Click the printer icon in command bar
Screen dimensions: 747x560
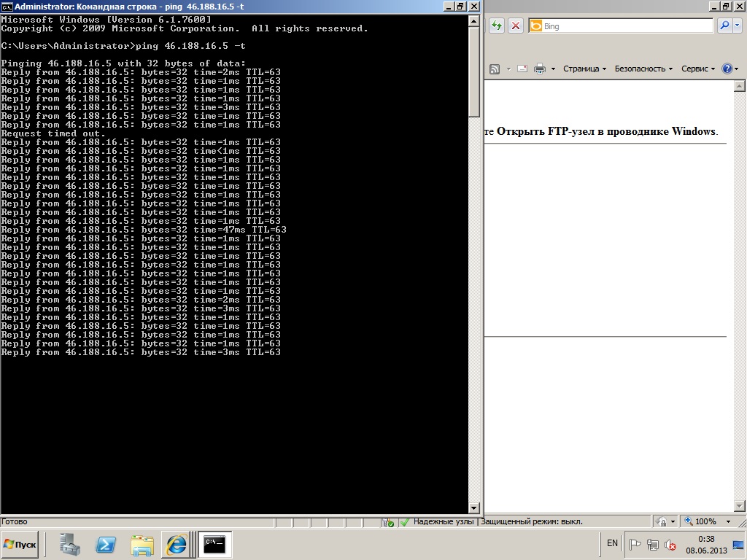[540, 69]
